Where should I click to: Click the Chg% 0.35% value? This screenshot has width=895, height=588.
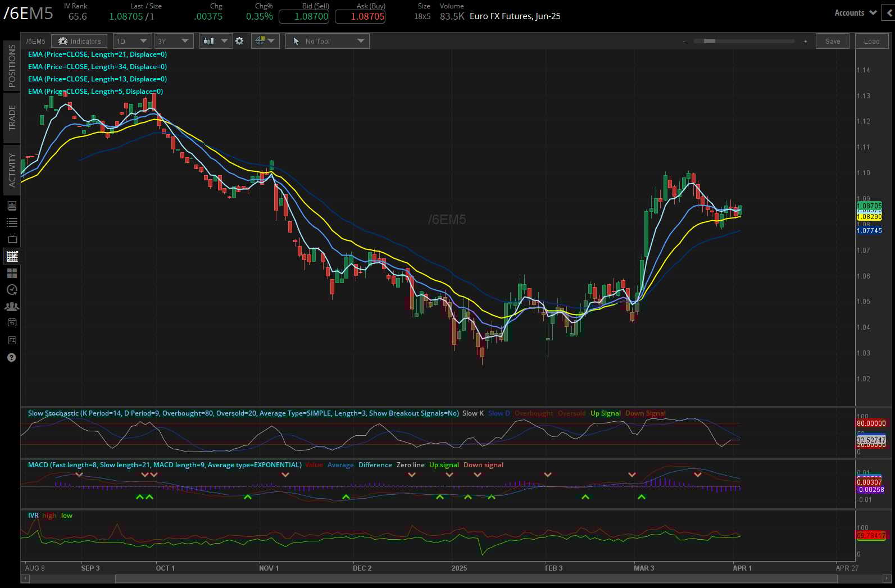(x=259, y=16)
